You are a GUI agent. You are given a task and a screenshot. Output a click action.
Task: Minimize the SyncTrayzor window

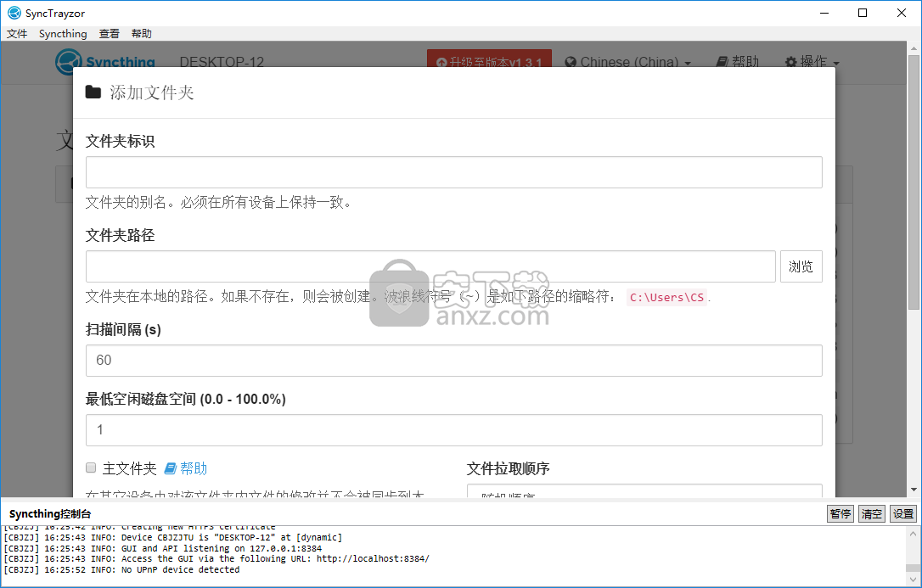(x=824, y=13)
